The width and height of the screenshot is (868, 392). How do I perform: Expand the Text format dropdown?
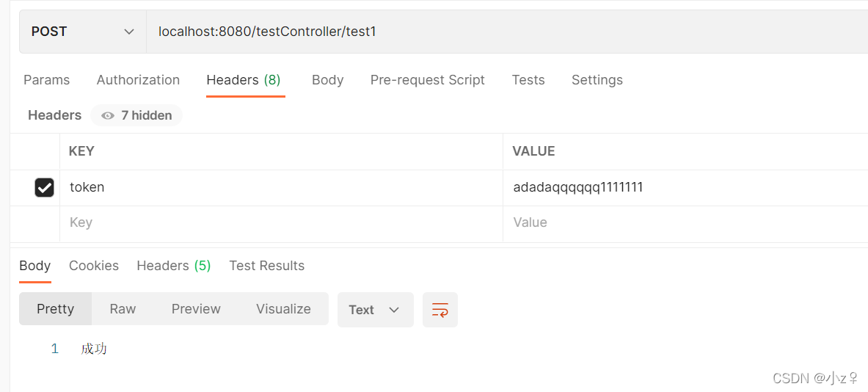(x=376, y=310)
